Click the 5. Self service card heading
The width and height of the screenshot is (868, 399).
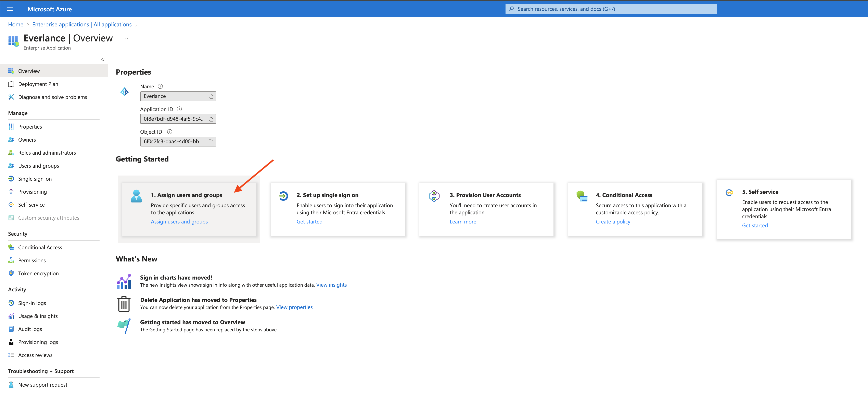(x=760, y=192)
